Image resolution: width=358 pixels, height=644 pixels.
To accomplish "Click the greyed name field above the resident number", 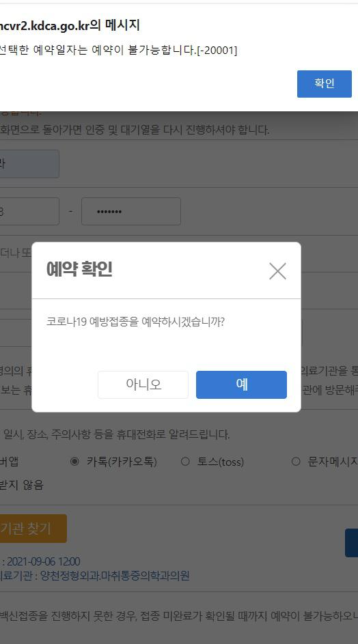I will pyautogui.click(x=29, y=164).
